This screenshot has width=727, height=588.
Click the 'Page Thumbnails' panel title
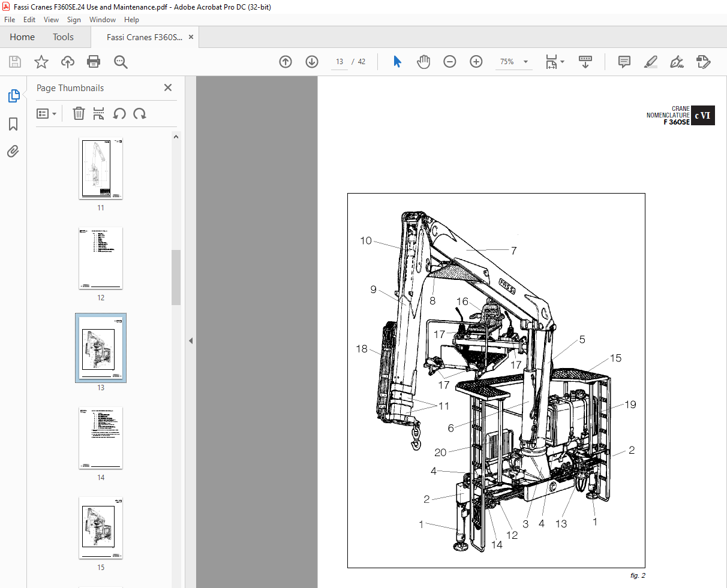point(70,88)
